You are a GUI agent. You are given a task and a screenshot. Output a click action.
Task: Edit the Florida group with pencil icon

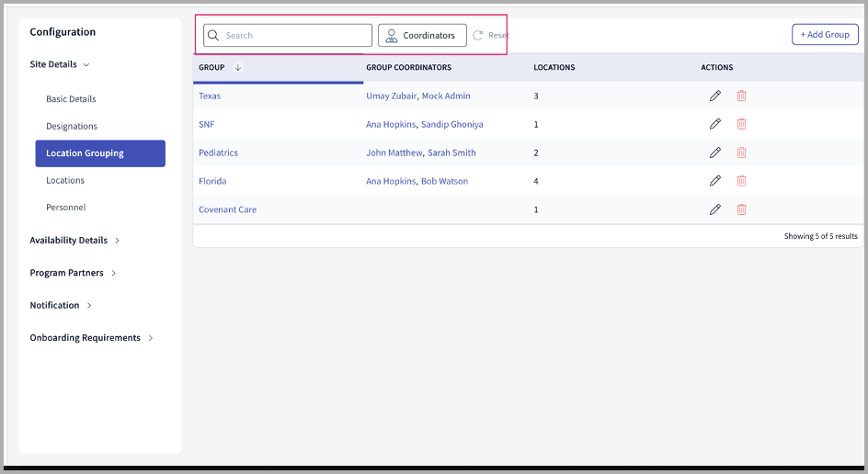[x=714, y=181]
